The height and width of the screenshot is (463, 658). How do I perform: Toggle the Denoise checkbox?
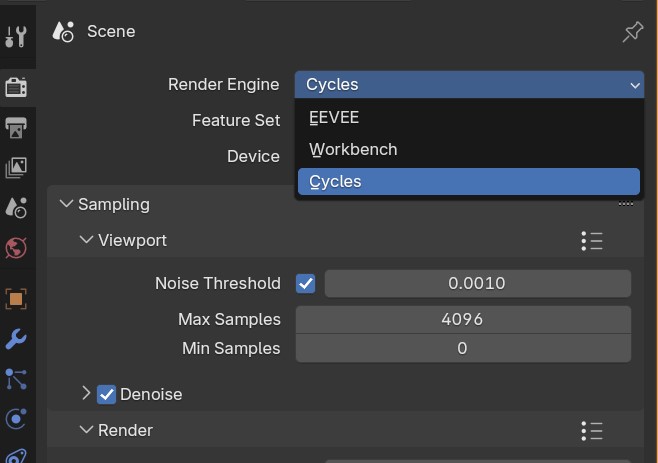click(106, 395)
